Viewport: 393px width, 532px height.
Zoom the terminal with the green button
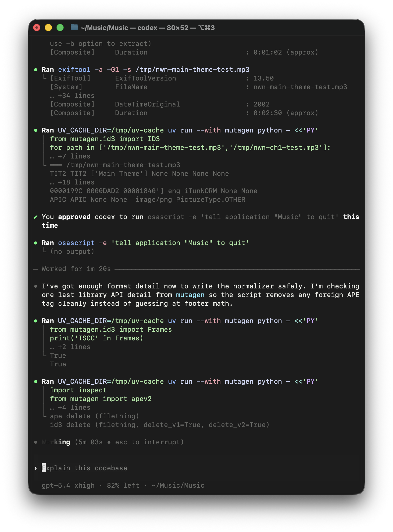pos(60,28)
